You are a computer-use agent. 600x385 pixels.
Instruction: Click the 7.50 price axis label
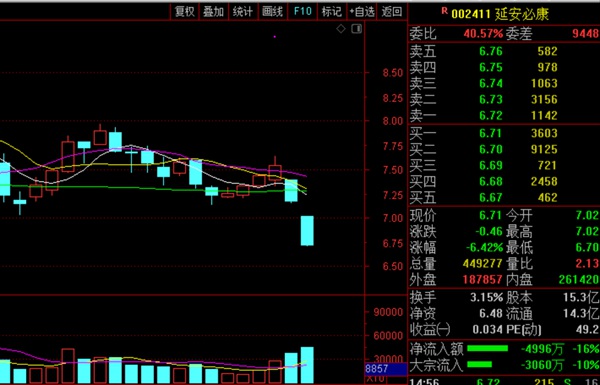click(x=393, y=170)
